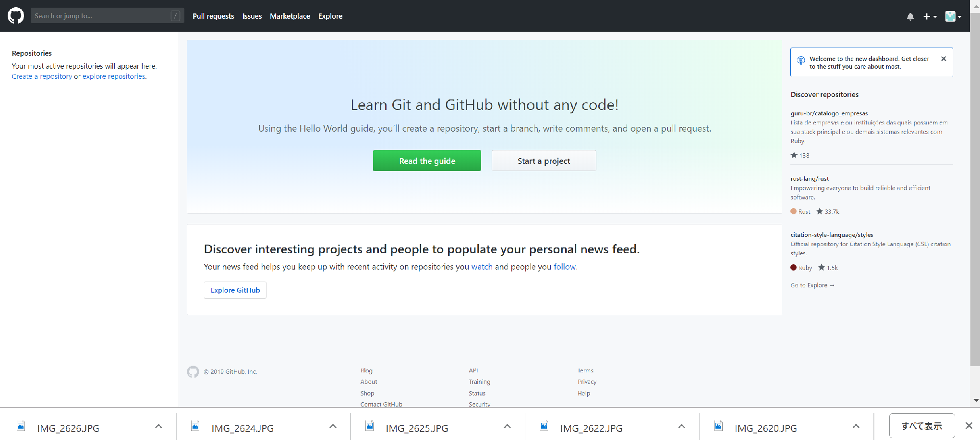
Task: View notifications bell
Action: coord(910,16)
